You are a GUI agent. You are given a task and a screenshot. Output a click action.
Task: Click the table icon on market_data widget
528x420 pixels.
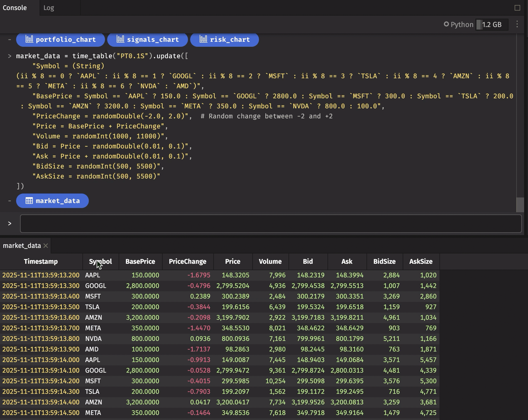[29, 201]
